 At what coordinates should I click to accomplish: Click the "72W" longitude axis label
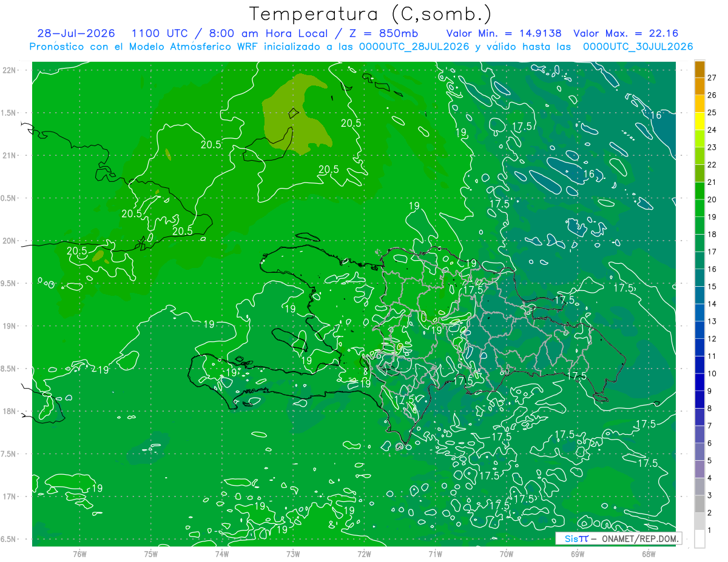pos(364,554)
